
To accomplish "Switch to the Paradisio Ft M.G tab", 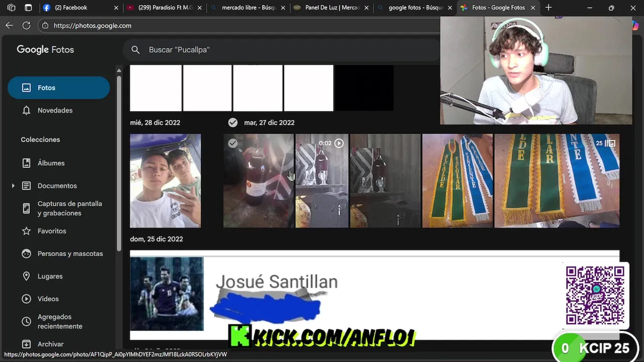I will coord(165,8).
